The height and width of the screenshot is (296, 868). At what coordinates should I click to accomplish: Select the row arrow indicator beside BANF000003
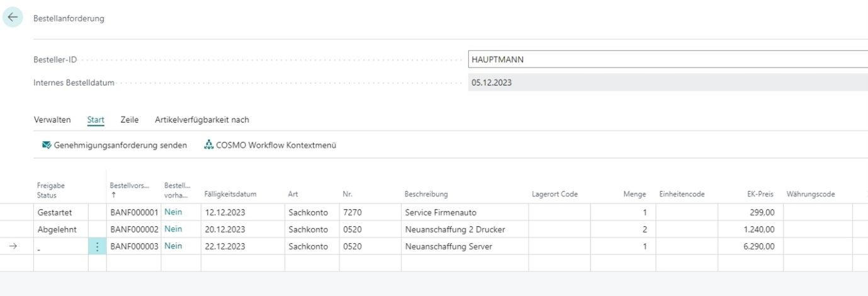pyautogui.click(x=13, y=246)
